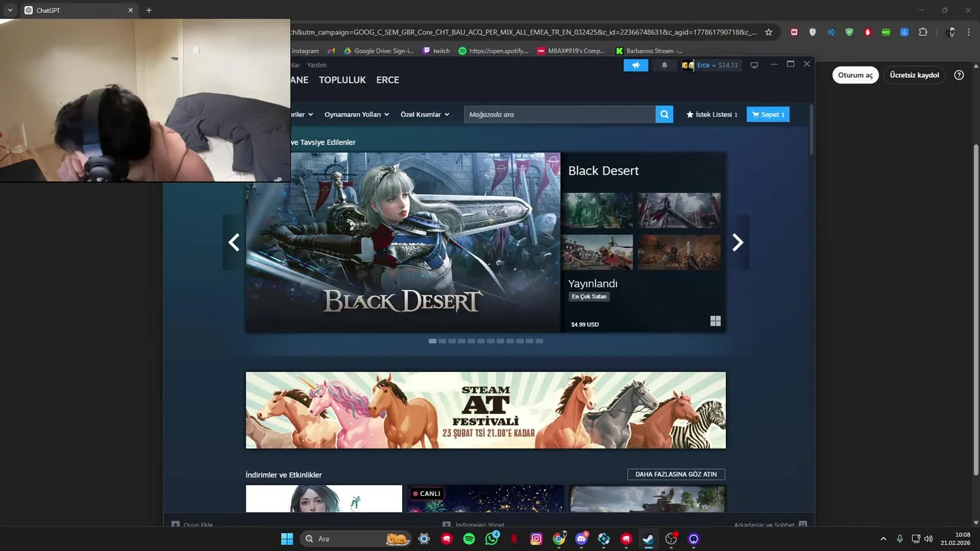Click the taskbar Ara search box
The height and width of the screenshot is (551, 980).
point(356,539)
